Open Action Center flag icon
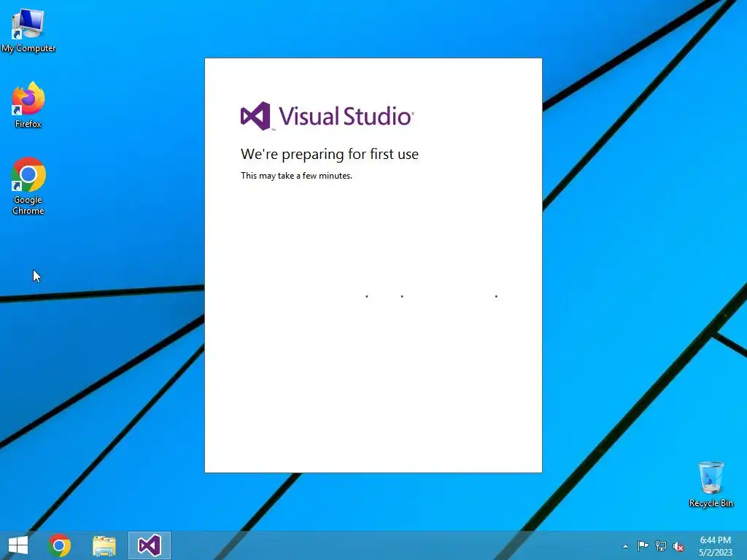 tap(643, 545)
